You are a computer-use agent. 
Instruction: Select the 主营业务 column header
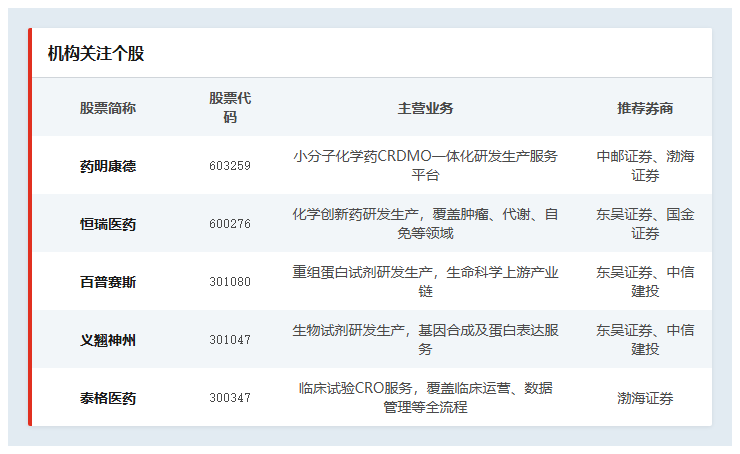[425, 108]
